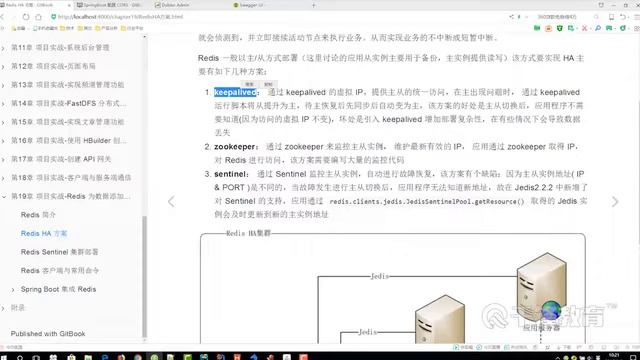Image resolution: width=640 pixels, height=360 pixels.
Task: Click the share icon beside the address bar
Action: click(511, 17)
